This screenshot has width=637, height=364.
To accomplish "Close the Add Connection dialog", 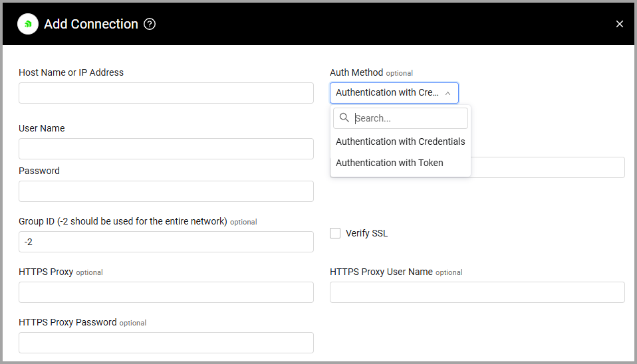I will tap(620, 24).
